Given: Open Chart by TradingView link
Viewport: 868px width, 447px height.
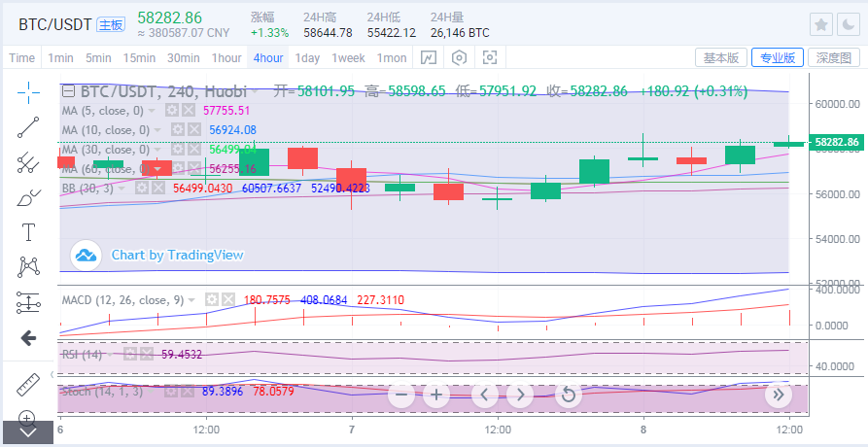Looking at the screenshot, I should [177, 255].
